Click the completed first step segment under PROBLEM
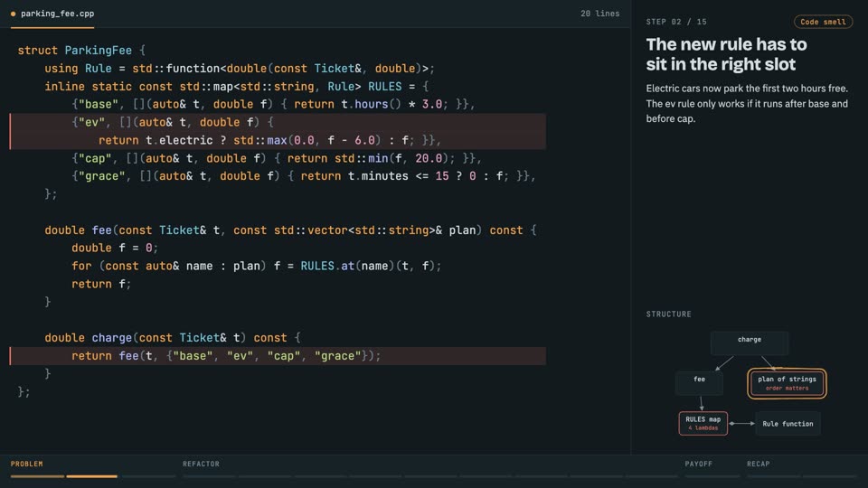Screen dimensions: 868x488 [38, 476]
